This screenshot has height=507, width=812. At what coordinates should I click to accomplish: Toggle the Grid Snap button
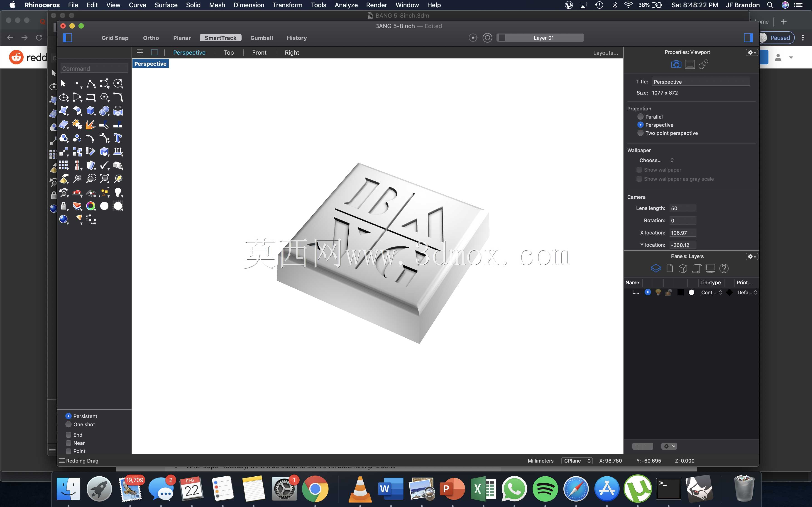coord(115,38)
